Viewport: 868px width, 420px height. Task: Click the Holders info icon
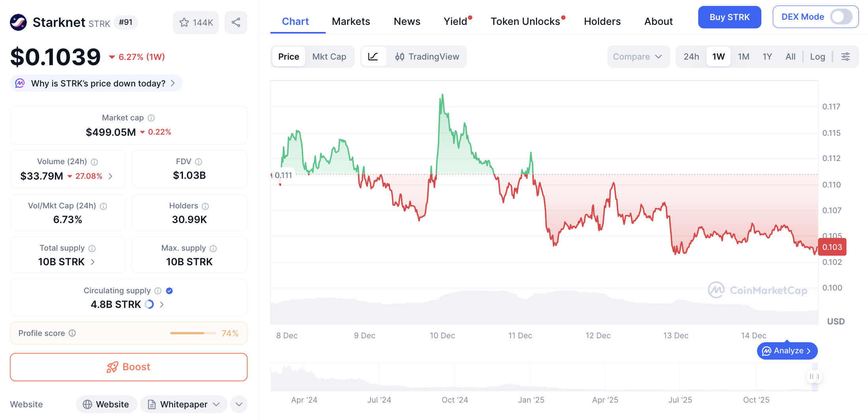tap(205, 206)
